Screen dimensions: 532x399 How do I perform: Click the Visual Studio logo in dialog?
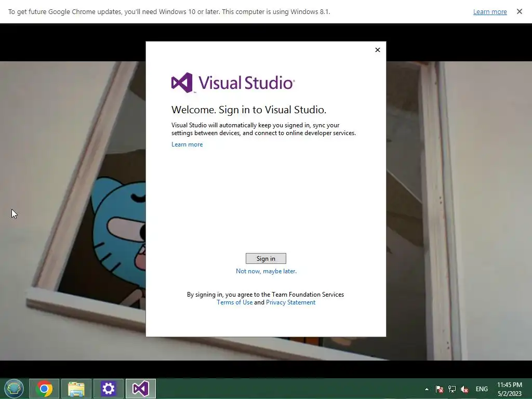click(233, 83)
